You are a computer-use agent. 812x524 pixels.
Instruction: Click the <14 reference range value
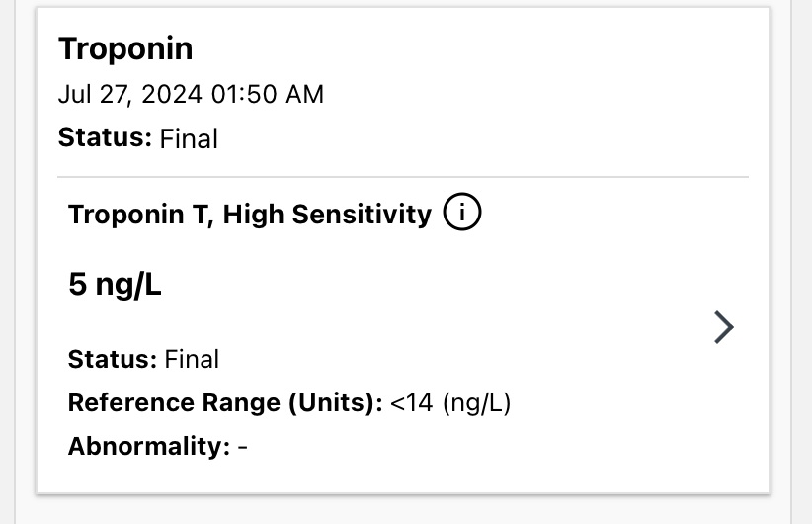tap(411, 403)
